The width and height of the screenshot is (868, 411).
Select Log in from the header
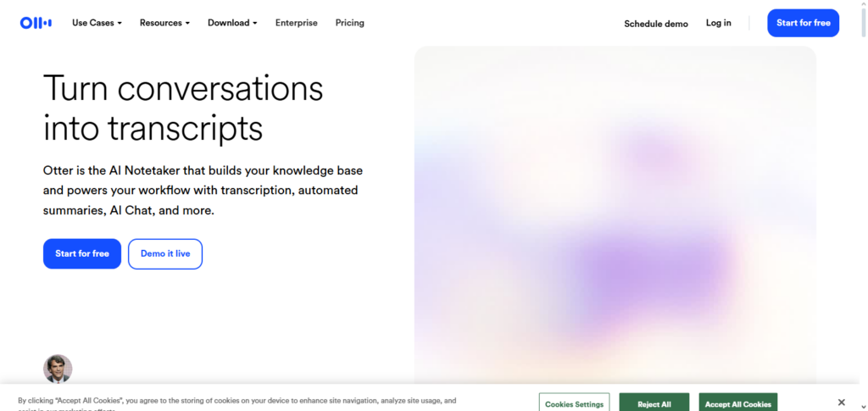click(718, 23)
